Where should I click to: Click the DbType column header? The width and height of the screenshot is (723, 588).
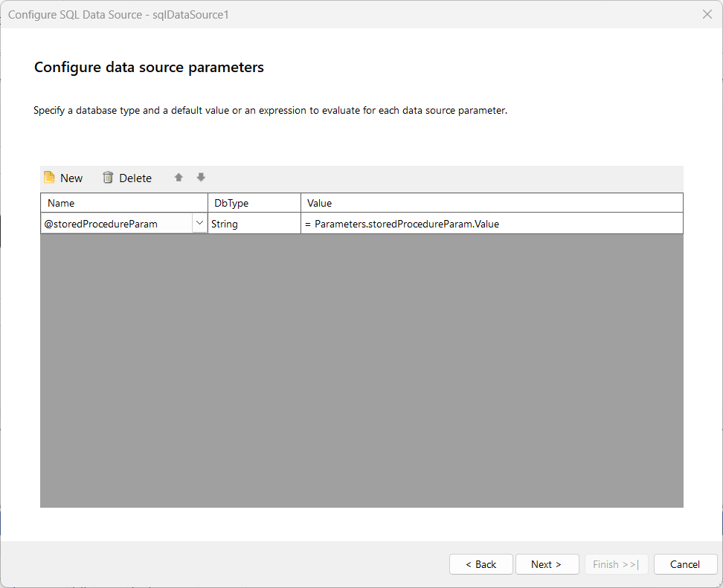point(254,203)
